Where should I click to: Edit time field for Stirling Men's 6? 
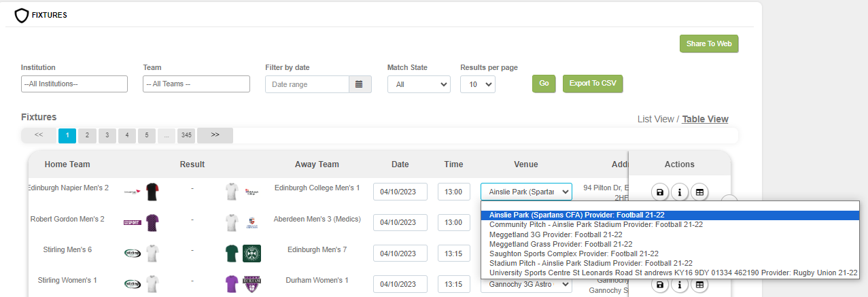point(454,254)
